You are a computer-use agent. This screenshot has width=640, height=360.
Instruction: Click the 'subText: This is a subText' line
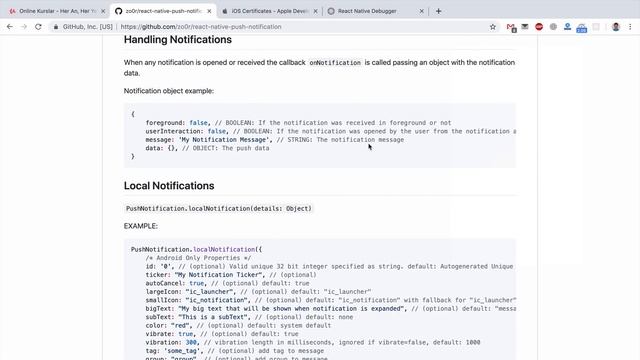pos(249,317)
